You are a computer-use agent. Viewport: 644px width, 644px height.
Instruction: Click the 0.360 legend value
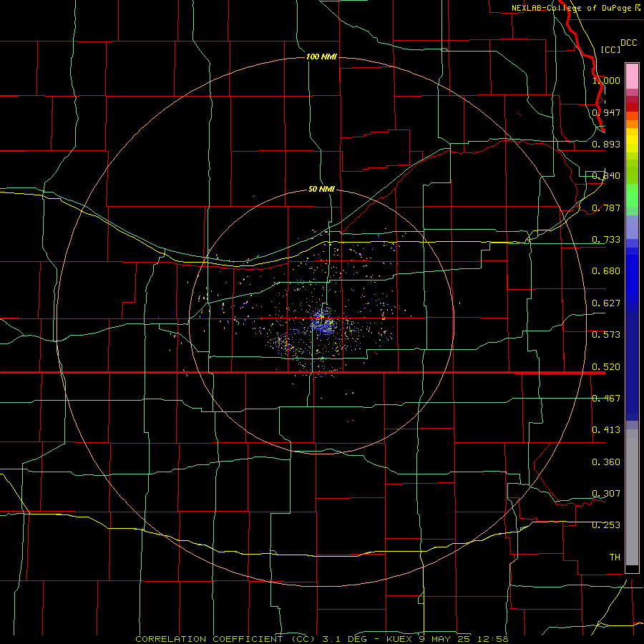click(x=606, y=462)
